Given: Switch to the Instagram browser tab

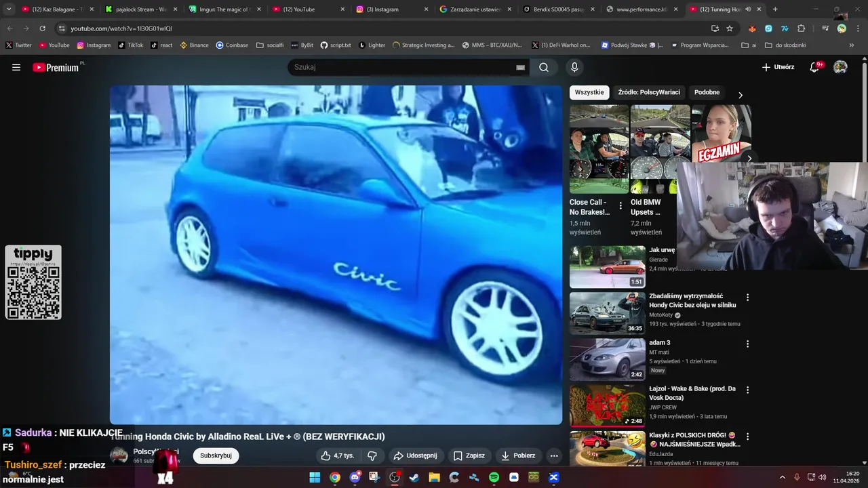Looking at the screenshot, I should point(392,9).
